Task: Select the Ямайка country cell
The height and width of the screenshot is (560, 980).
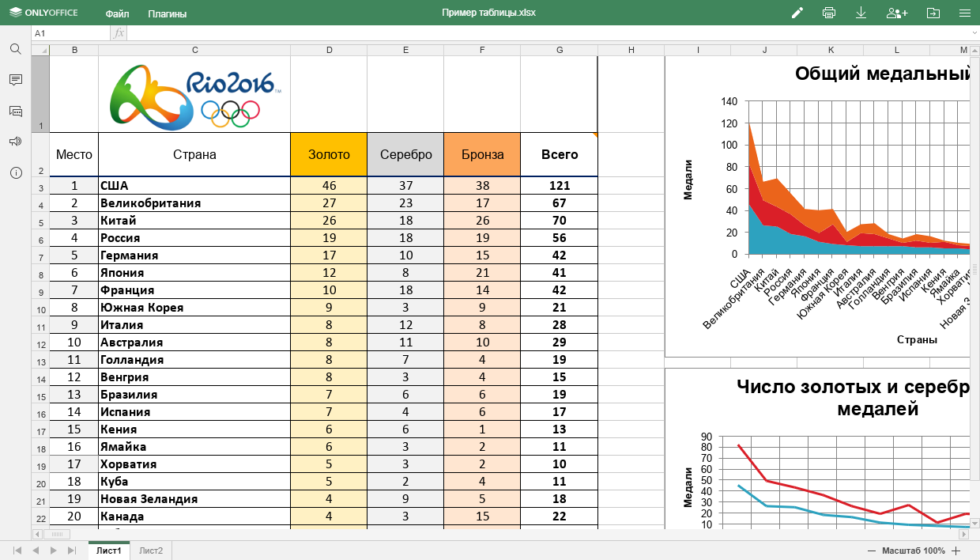Action: click(194, 447)
